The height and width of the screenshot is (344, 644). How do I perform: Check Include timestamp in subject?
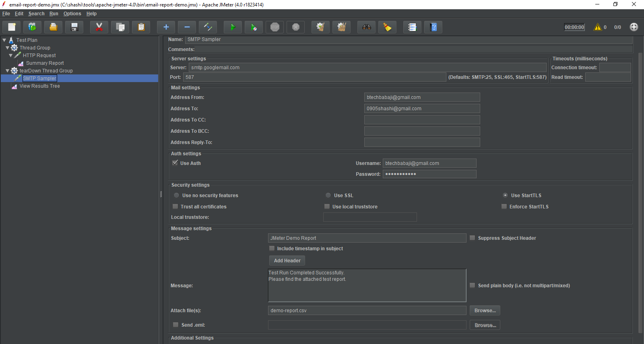(x=272, y=248)
